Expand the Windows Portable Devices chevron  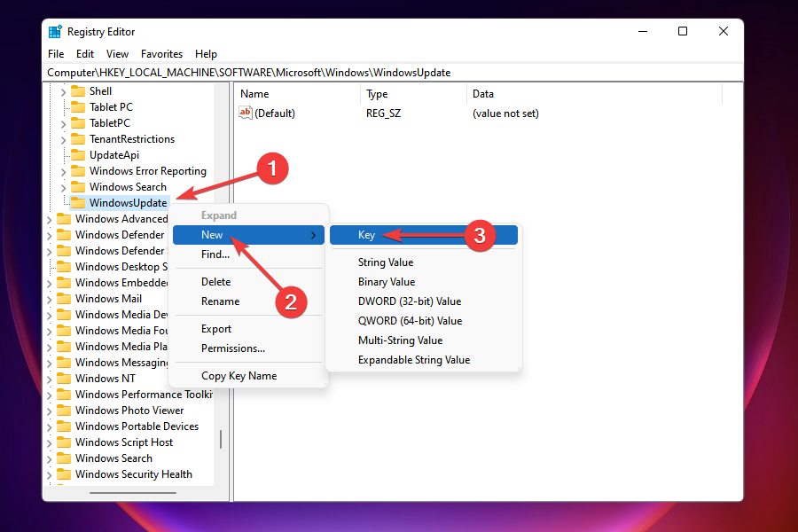click(x=50, y=427)
